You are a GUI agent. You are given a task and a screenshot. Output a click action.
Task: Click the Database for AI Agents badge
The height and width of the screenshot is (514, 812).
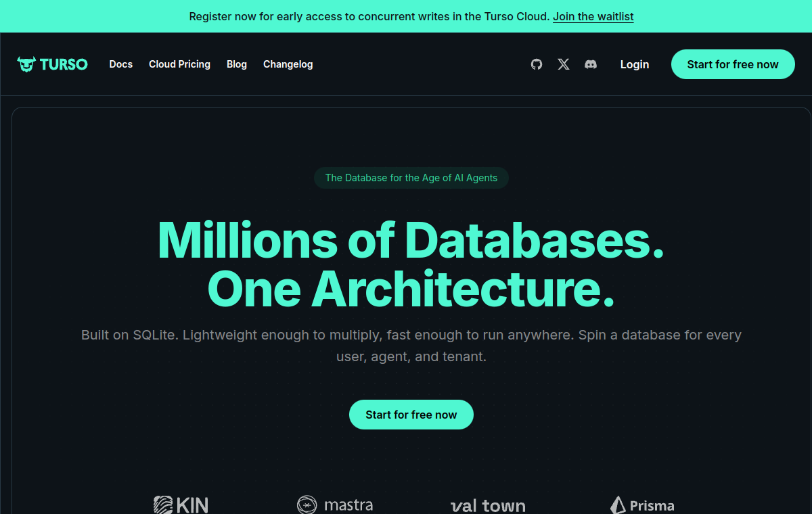[x=411, y=178]
